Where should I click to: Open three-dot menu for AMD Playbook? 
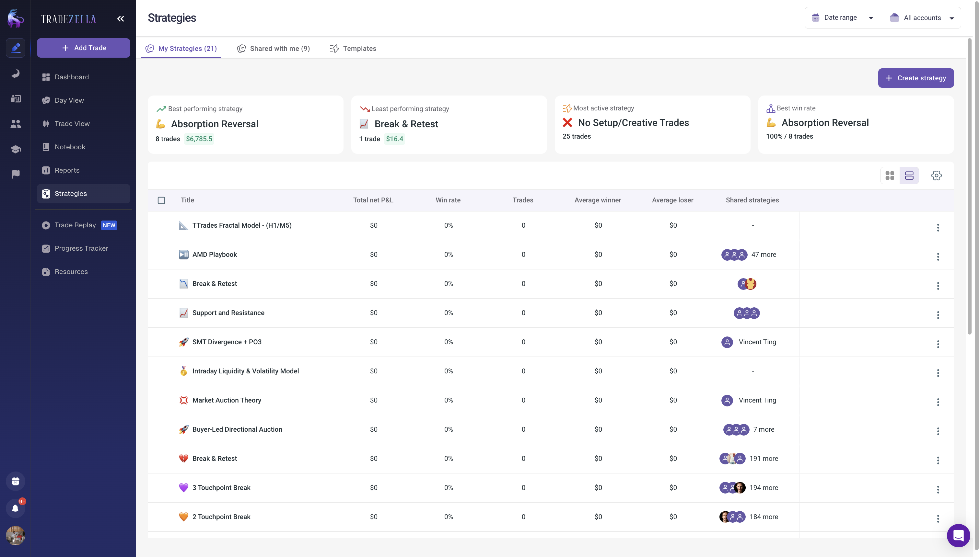point(938,257)
